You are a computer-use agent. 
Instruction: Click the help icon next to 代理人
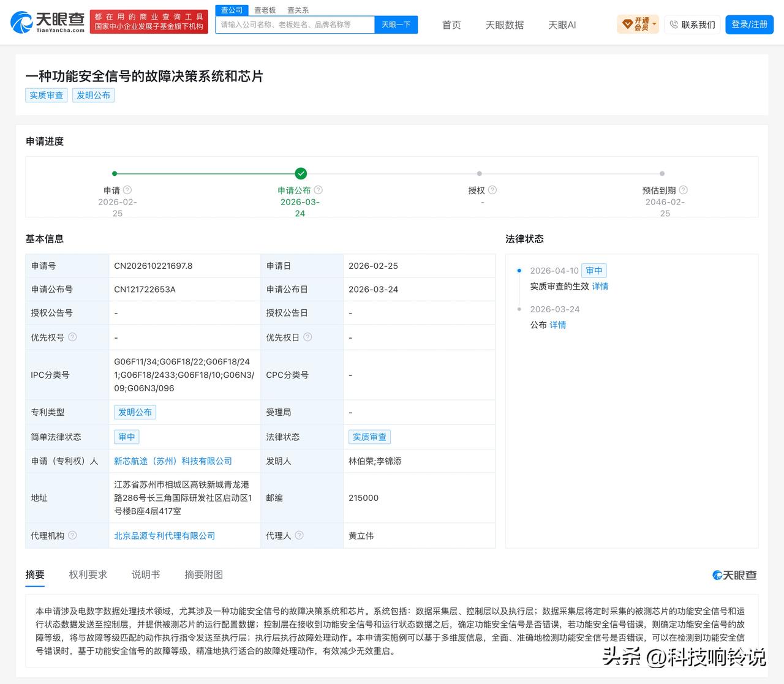pos(299,535)
